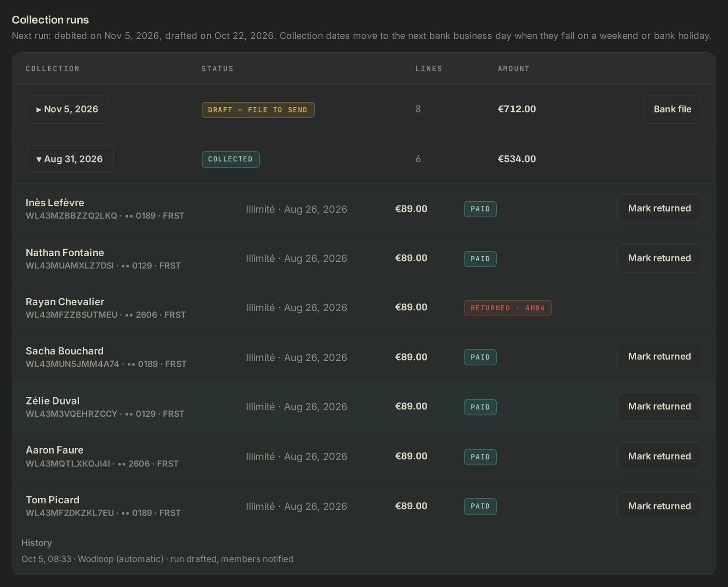Click the member name Tom Picard
The image size is (728, 587).
pos(53,500)
